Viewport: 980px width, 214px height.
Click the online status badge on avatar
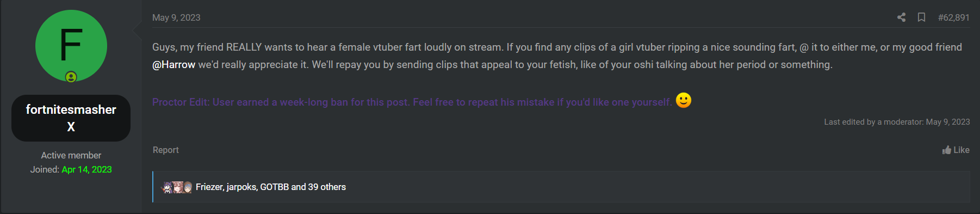pos(71,77)
